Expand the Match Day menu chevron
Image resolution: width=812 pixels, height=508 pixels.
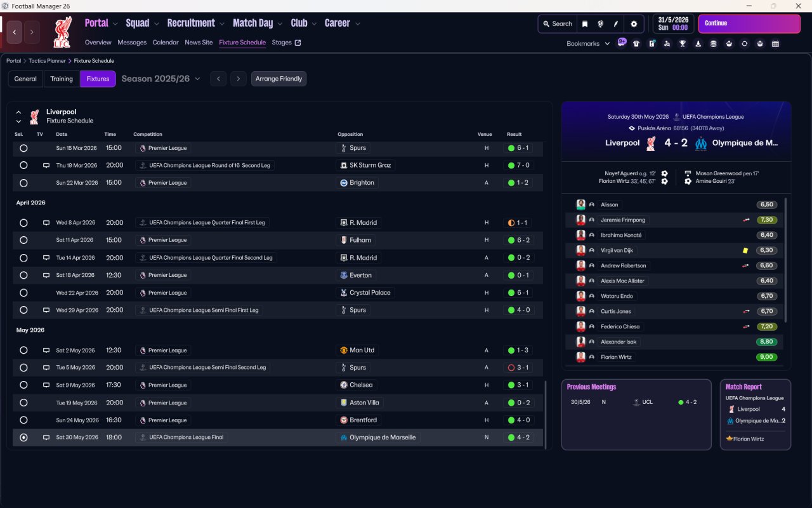tap(280, 23)
